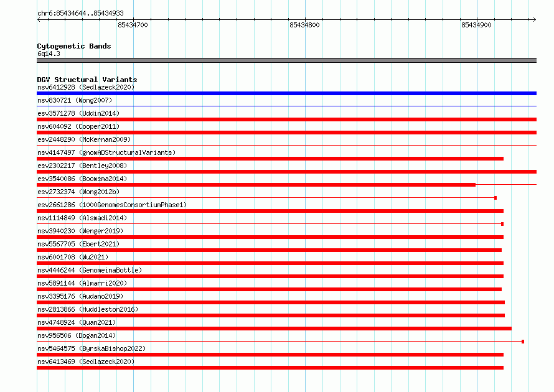Click the Cytogenetic Bands track title
Screen dimensions: 554x392
click(74, 46)
